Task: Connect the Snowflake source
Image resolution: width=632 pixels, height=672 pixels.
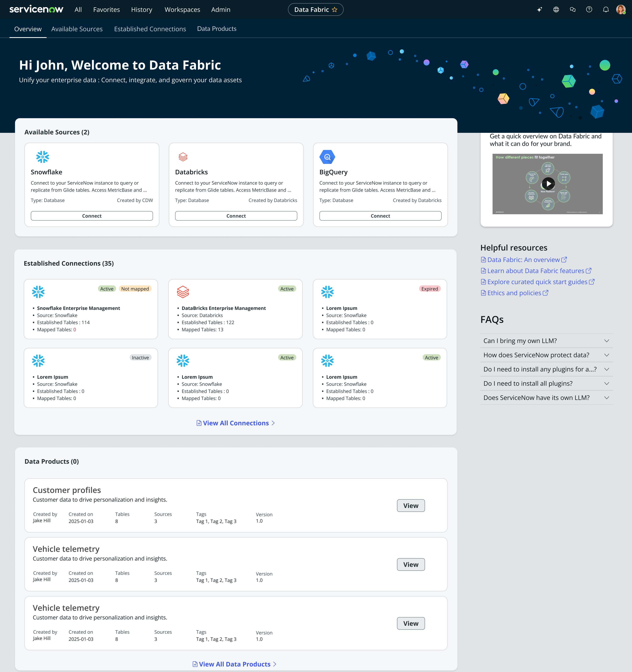Action: pyautogui.click(x=92, y=216)
